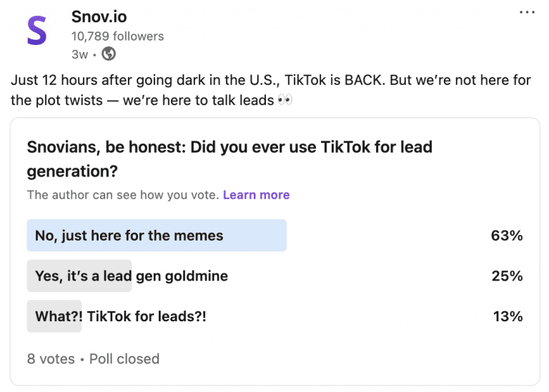Screen dimensions: 549x392
Task: Click the 13% poll result
Action: click(x=508, y=316)
